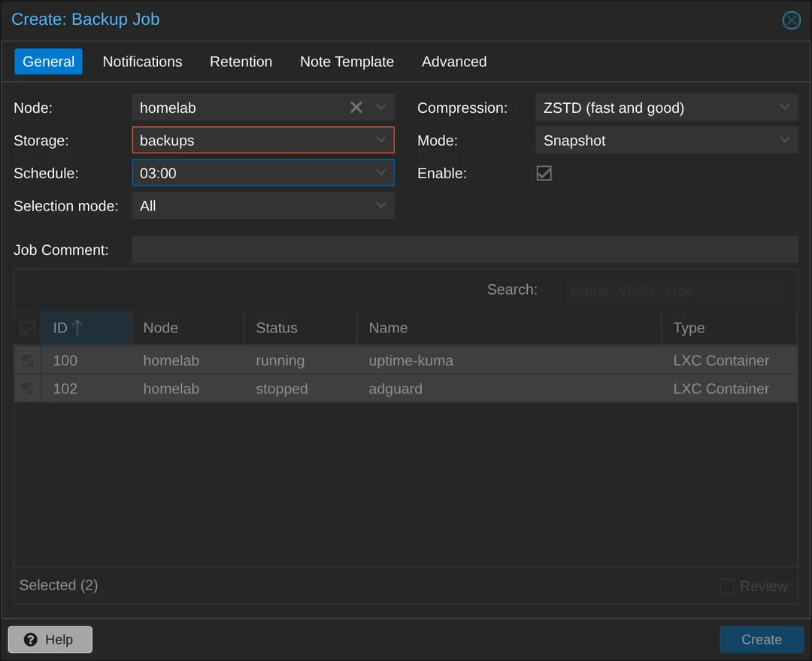Open the Mode dropdown showing Snapshot
812x661 pixels.
point(666,140)
